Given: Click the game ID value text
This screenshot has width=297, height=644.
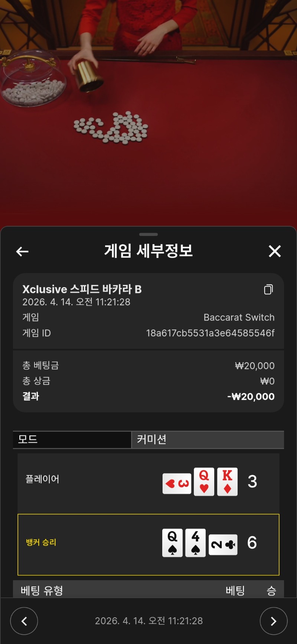Looking at the screenshot, I should tap(210, 333).
